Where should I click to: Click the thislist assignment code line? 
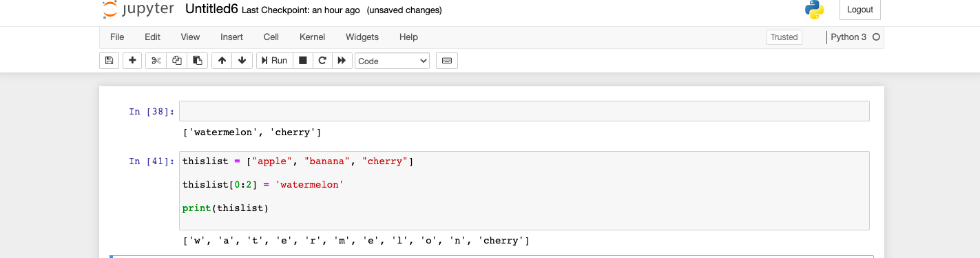tap(298, 161)
